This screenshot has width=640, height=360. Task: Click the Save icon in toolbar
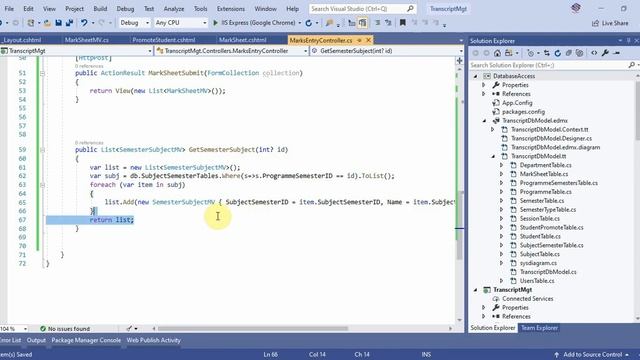coord(58,23)
